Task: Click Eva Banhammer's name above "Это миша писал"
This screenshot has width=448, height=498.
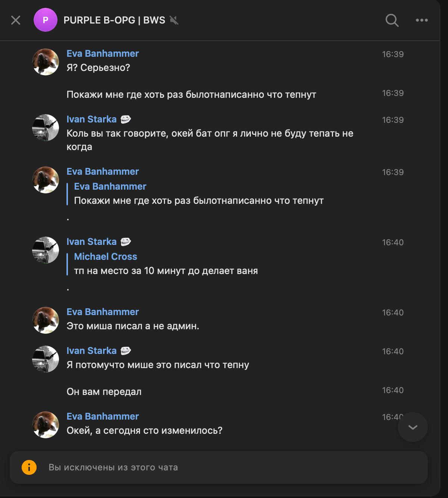Action: [103, 312]
